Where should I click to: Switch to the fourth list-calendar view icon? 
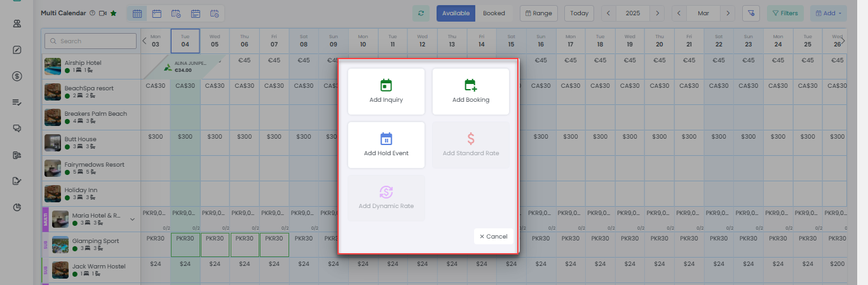click(x=196, y=13)
